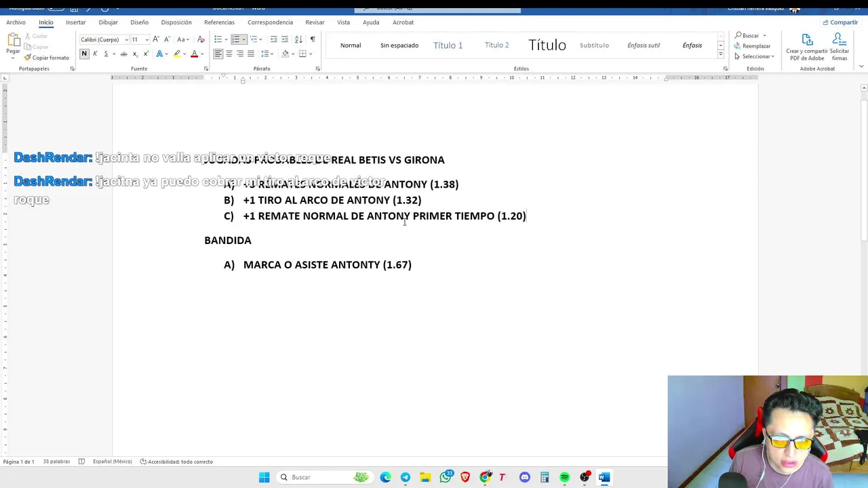Viewport: 868px width, 488px height.
Task: Open Telegram from the taskbar
Action: [x=406, y=477]
